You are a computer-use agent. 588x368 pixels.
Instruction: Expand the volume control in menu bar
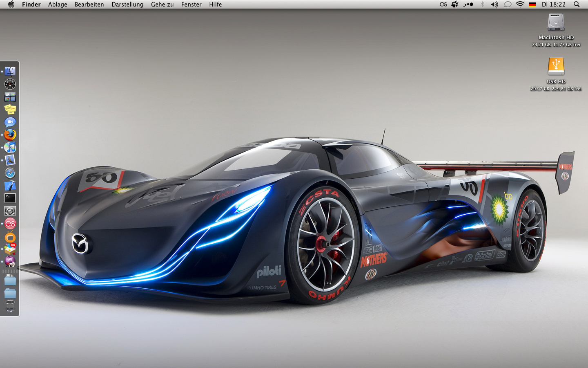(494, 4)
